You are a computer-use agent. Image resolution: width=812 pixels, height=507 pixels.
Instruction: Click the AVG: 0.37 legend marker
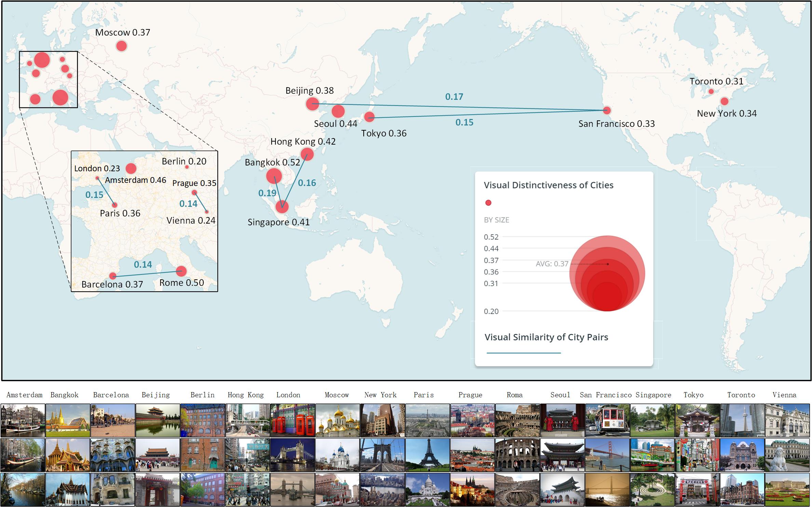click(552, 264)
